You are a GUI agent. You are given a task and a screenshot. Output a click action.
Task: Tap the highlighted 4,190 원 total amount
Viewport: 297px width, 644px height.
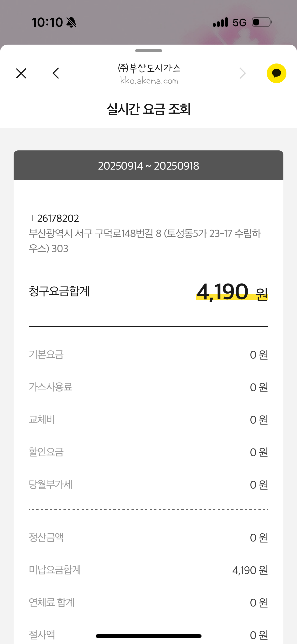pos(232,292)
